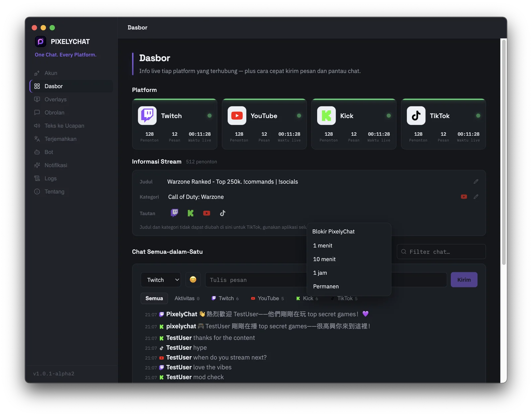The width and height of the screenshot is (532, 416).
Task: Click TestUser on 'mod check' message
Action: pos(179,377)
